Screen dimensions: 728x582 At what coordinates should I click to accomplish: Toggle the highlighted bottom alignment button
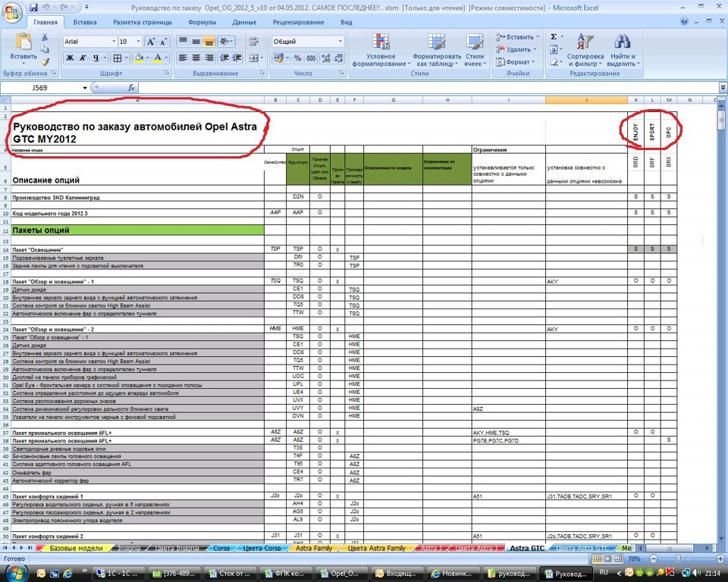209,42
